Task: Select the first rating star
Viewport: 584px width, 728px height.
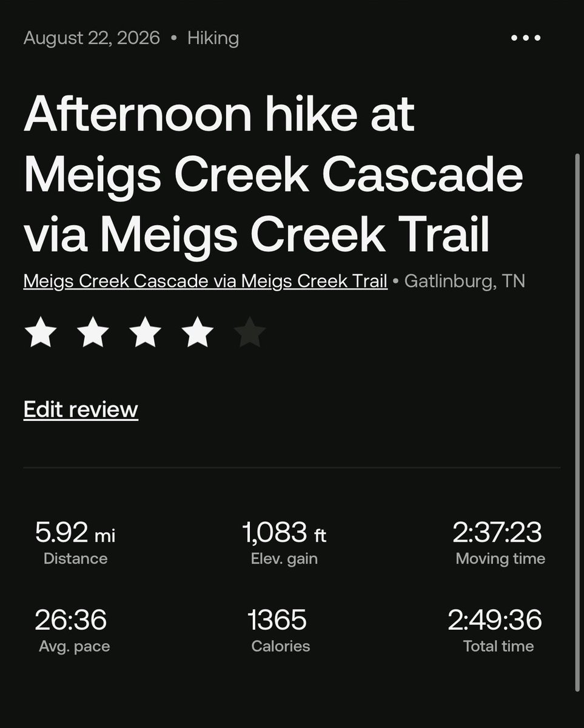Action: click(41, 334)
